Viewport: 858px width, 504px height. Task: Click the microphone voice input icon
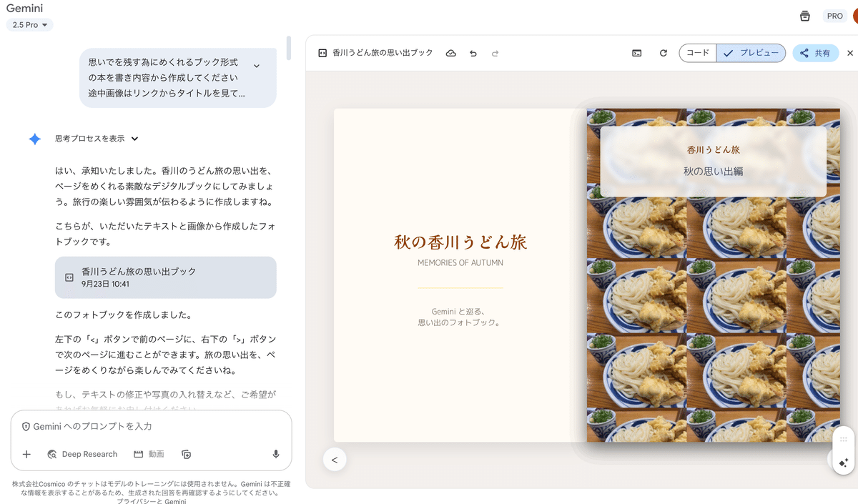pos(276,455)
